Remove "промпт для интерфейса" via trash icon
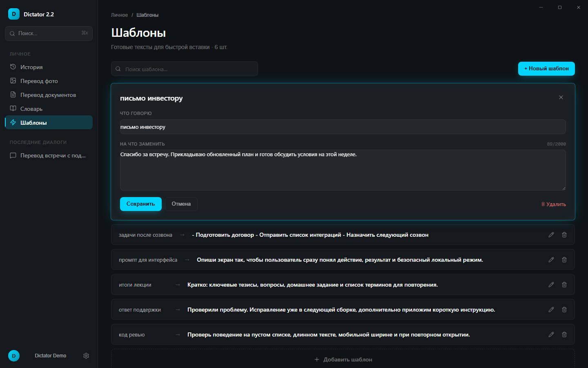This screenshot has height=368, width=588. (564, 260)
